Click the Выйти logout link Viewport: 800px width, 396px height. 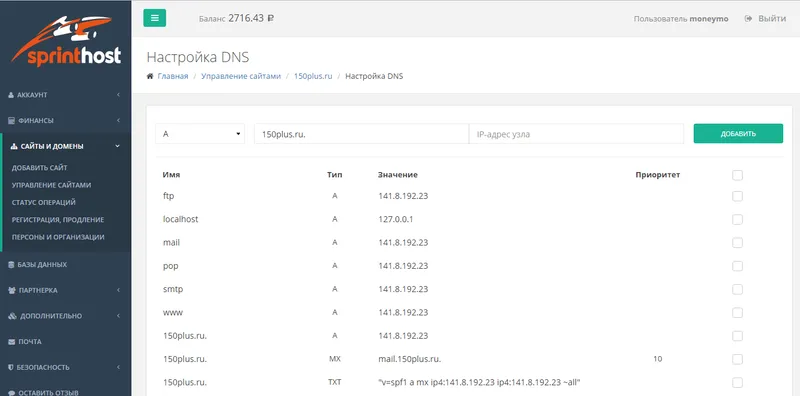[x=771, y=18]
